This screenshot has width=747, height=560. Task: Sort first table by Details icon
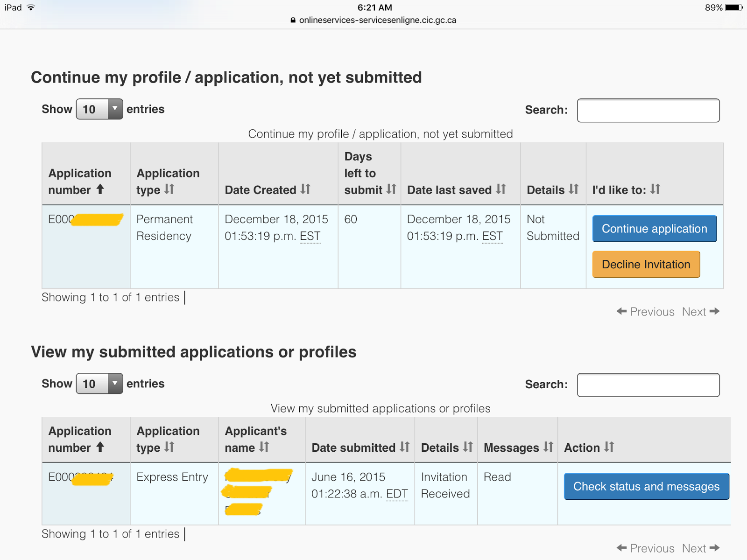[574, 189]
